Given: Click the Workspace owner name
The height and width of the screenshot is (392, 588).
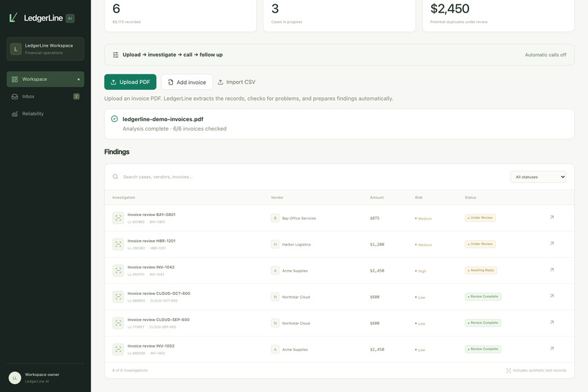Looking at the screenshot, I should coord(42,374).
